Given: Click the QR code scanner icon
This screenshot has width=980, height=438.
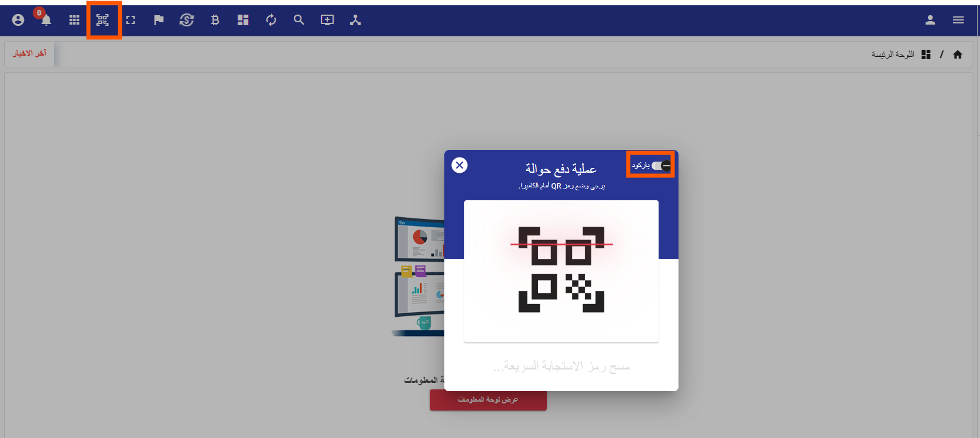Looking at the screenshot, I should pyautogui.click(x=103, y=20).
